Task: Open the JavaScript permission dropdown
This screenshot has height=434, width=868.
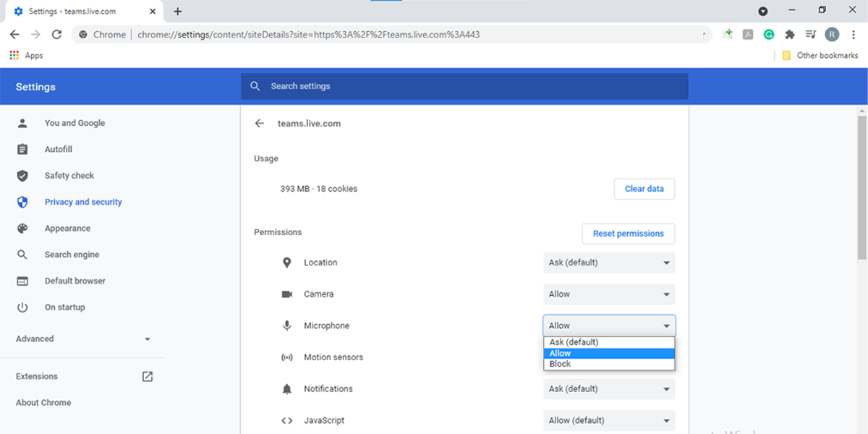Action: 608,420
